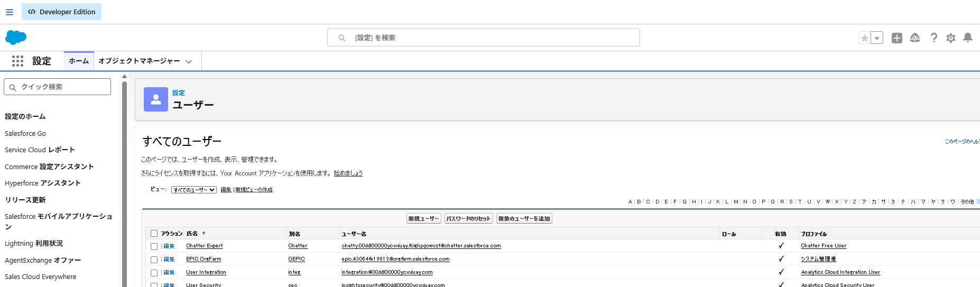Open the help question mark icon
The image size is (980, 287).
pos(934,38)
